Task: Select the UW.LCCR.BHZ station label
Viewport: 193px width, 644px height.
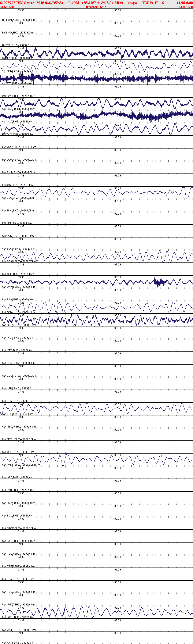Action: point(19,376)
